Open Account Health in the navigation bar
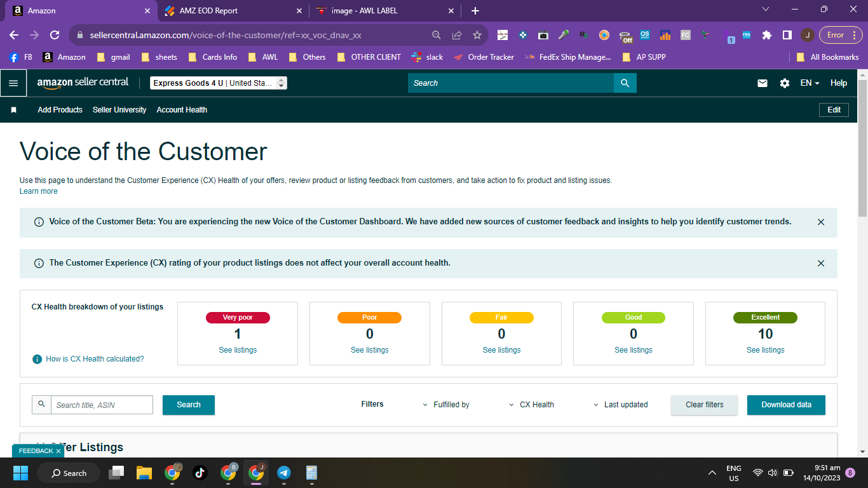The image size is (868, 488). (x=182, y=110)
